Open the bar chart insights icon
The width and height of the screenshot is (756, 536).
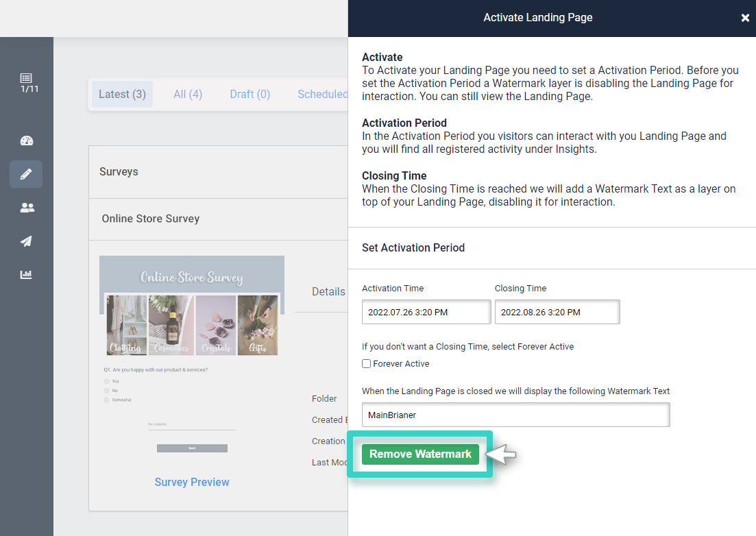(26, 274)
